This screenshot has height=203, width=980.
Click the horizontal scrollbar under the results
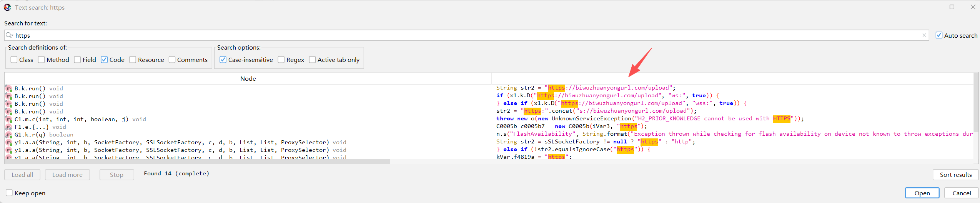[197, 161]
